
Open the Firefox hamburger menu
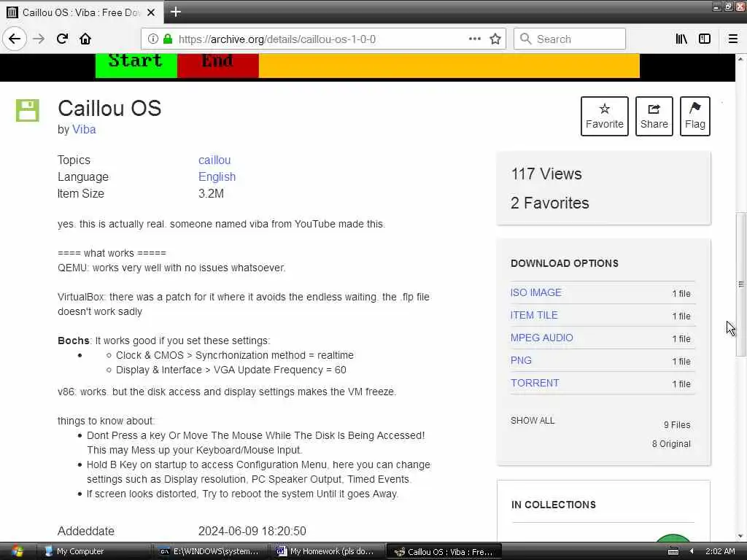click(x=733, y=39)
